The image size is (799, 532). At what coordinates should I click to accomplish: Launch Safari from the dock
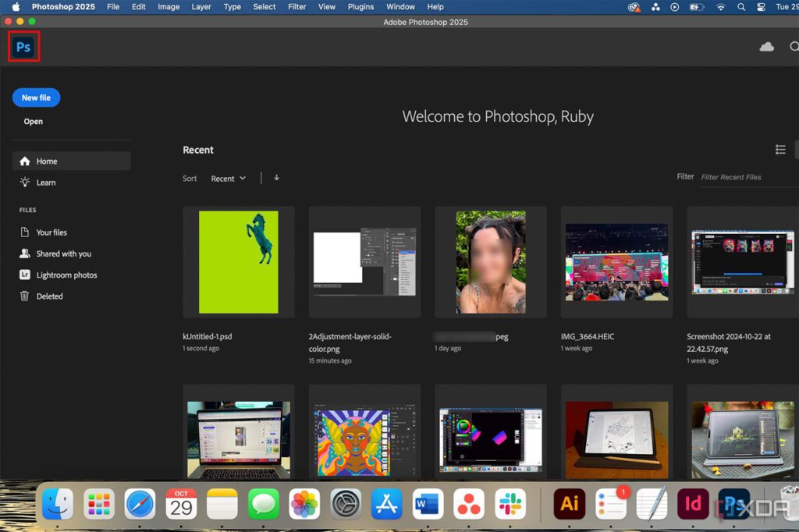tap(140, 504)
